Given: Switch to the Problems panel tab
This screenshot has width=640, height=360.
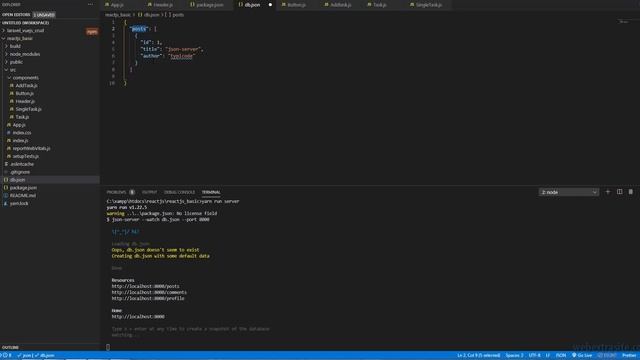Looking at the screenshot, I should pos(116,192).
